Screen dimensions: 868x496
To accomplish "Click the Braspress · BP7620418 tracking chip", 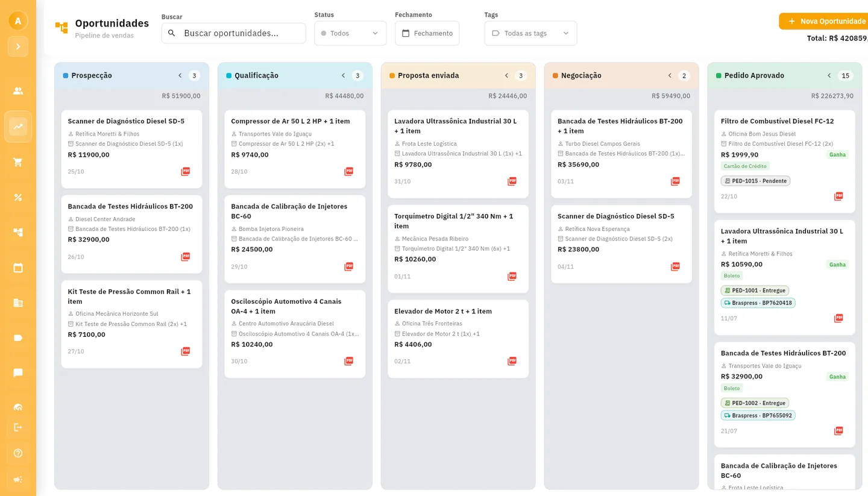I will (758, 303).
